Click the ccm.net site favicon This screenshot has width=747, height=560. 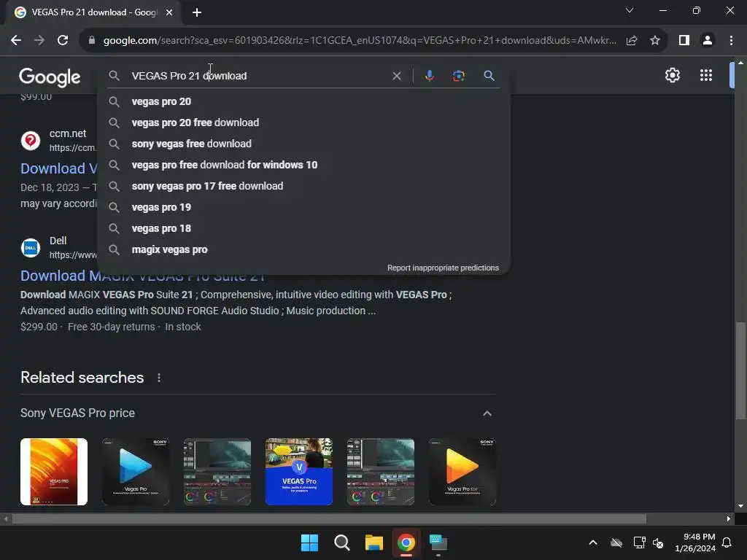pyautogui.click(x=31, y=141)
